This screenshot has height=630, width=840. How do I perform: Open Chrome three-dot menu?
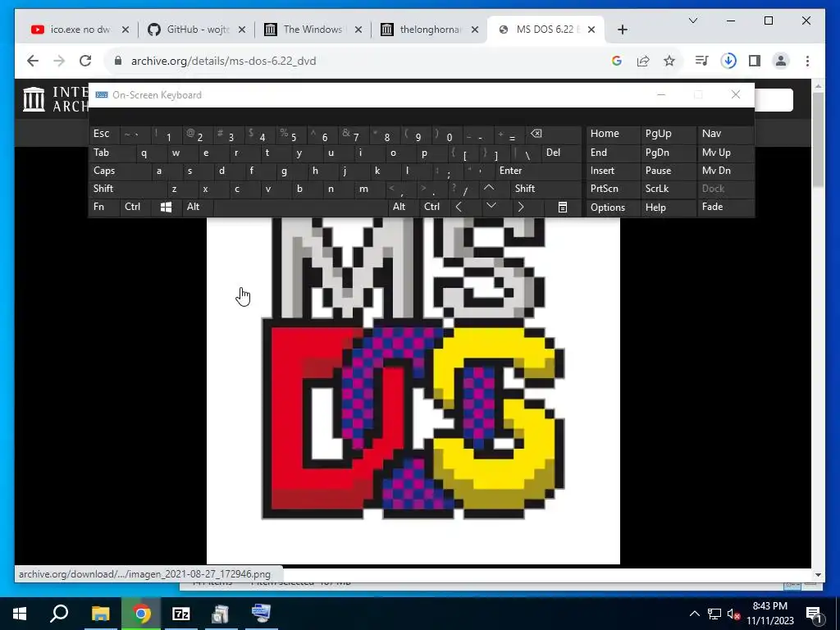click(x=807, y=61)
